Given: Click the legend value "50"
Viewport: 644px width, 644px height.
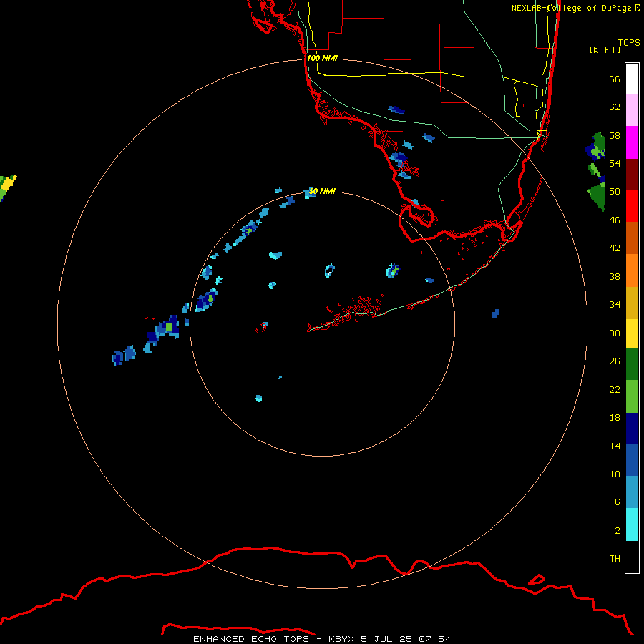Looking at the screenshot, I should [x=615, y=191].
